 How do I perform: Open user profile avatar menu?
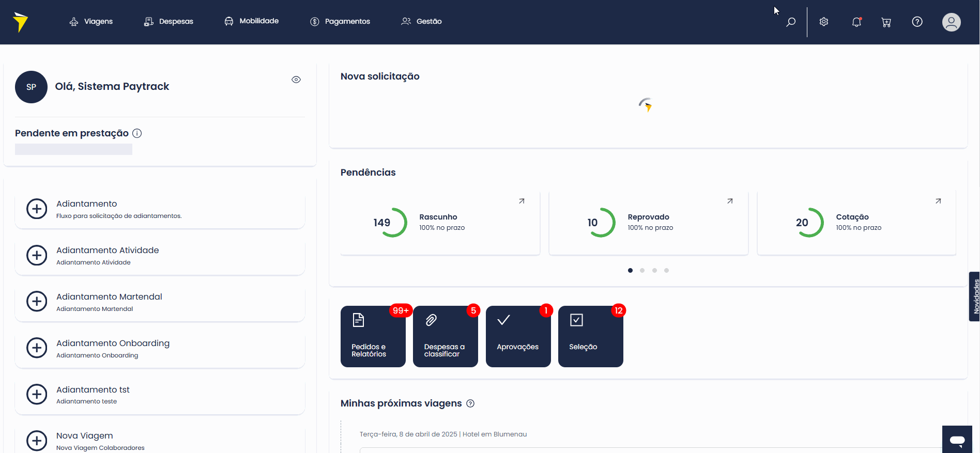[951, 22]
